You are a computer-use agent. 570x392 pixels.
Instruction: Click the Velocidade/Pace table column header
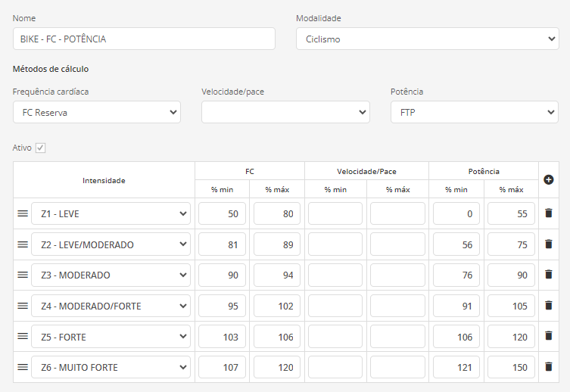click(366, 172)
